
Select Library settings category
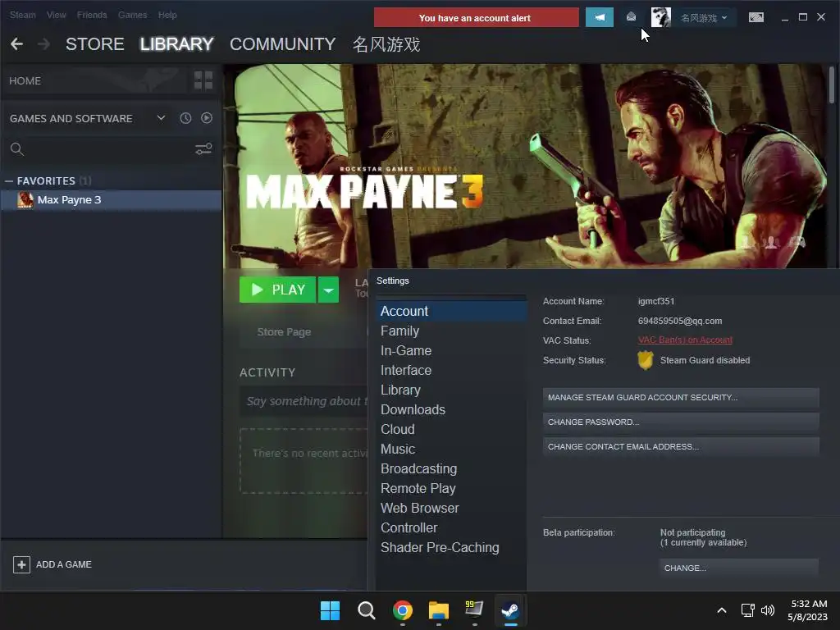[451, 390]
